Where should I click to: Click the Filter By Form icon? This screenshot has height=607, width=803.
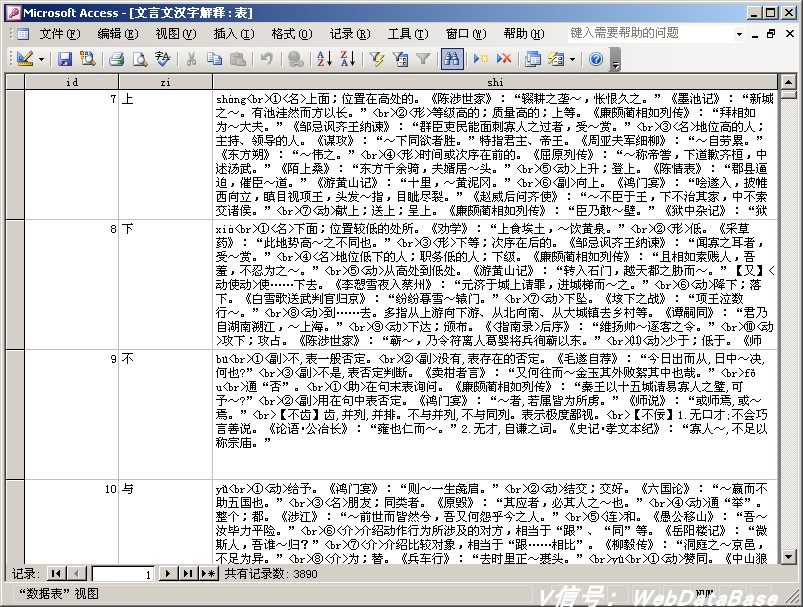(400, 59)
